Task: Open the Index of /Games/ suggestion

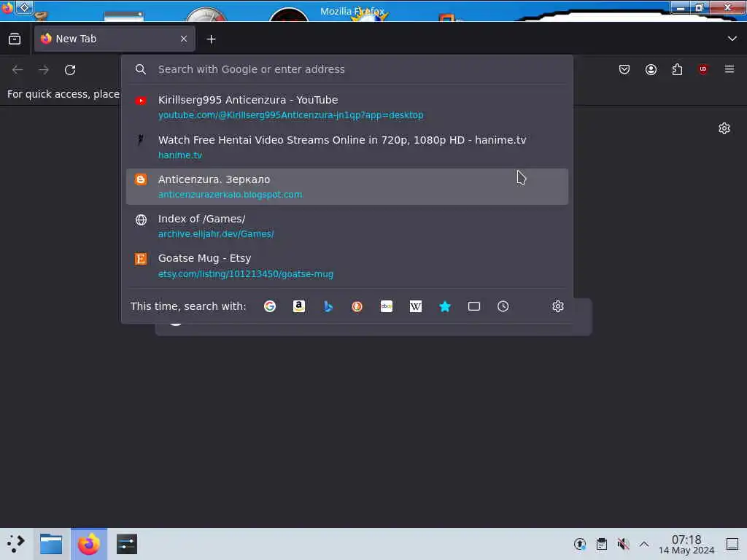Action: [347, 226]
